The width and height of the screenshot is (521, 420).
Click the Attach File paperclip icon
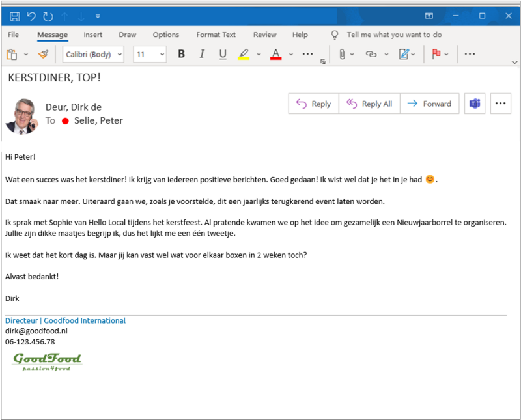(342, 54)
